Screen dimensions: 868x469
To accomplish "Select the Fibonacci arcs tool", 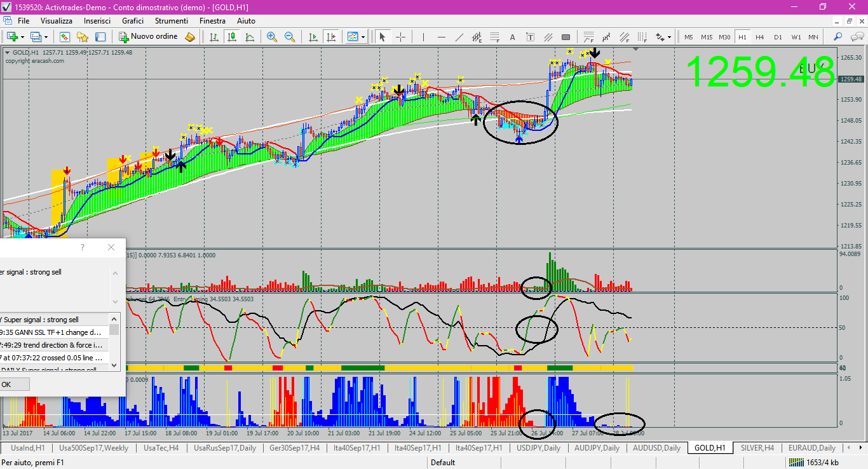I will pos(589,37).
